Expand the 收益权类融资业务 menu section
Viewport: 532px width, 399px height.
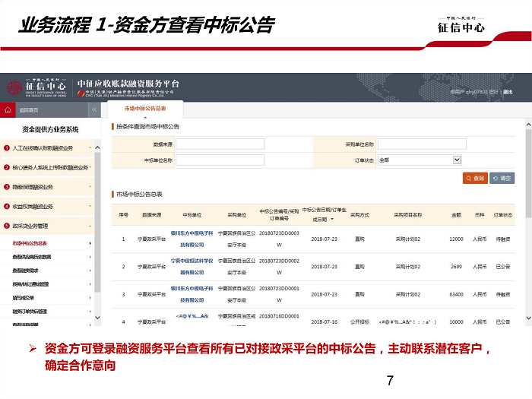click(x=90, y=207)
